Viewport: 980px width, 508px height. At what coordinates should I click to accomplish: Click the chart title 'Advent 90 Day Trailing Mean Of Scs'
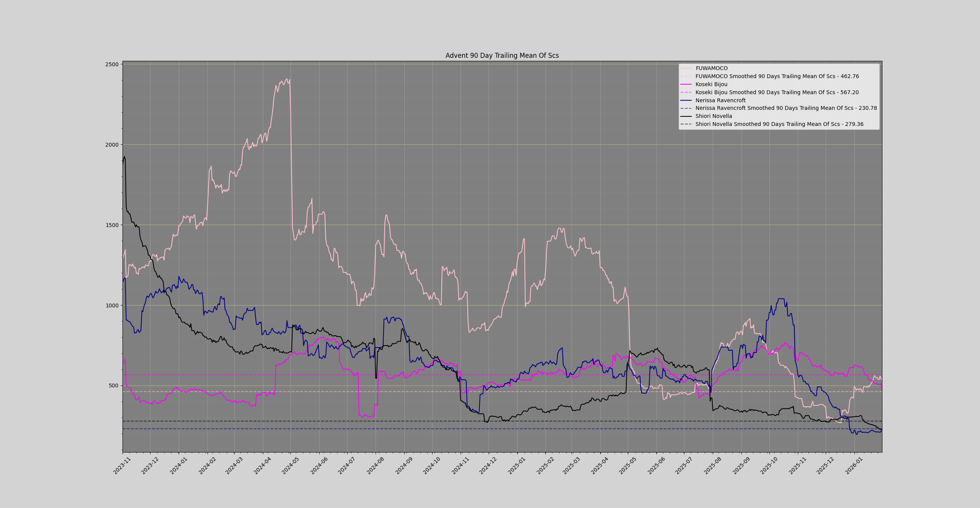pyautogui.click(x=502, y=56)
